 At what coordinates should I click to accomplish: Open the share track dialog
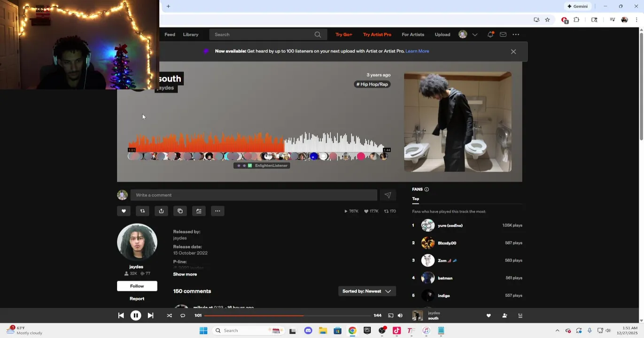coord(161,211)
